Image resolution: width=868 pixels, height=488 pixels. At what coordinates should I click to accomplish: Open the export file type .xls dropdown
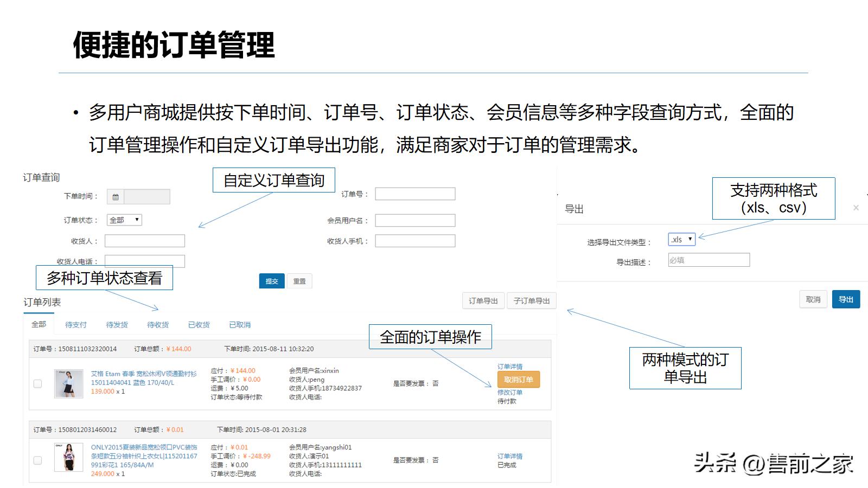pyautogui.click(x=681, y=239)
